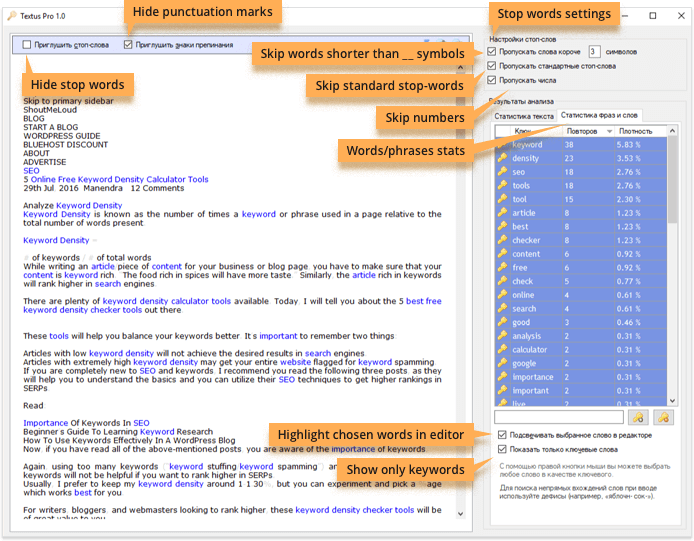Maximize the Textus Pro window
Screen dimensions: 694x541
[652, 16]
